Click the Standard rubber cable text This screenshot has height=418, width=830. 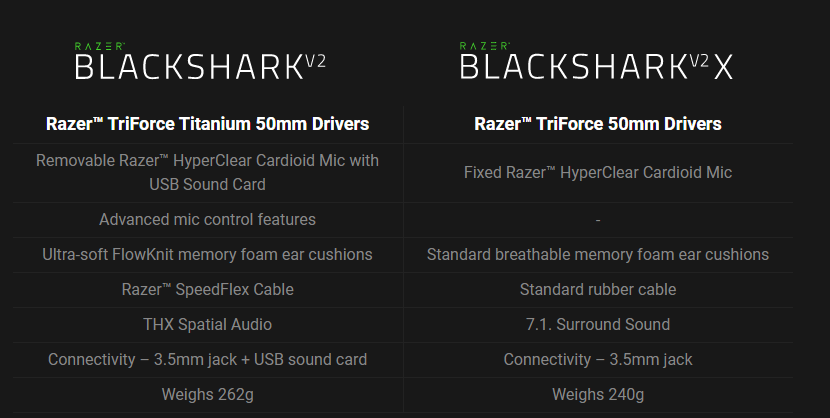coord(598,289)
